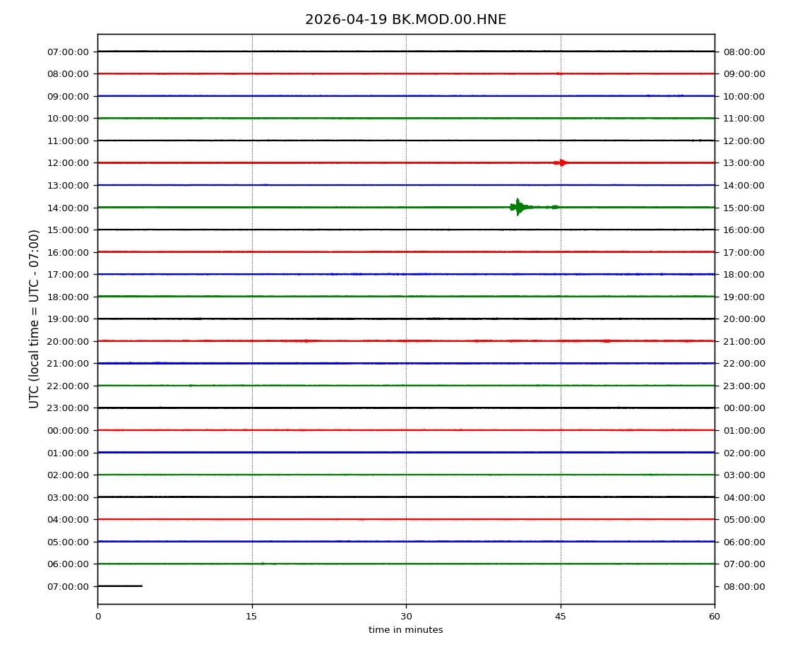The width and height of the screenshot is (812, 671).
Task: Click the 60 tick label on the x-axis
Action: 715,617
